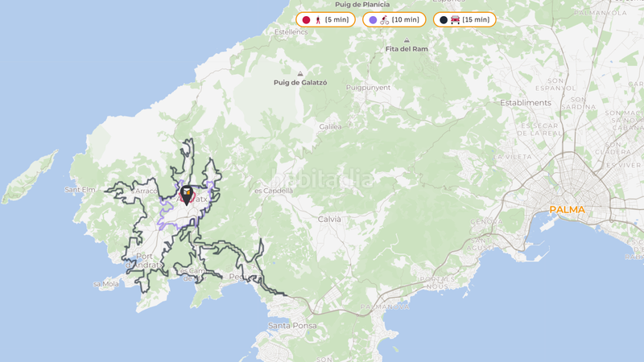Click the Fita del Ram peak icon
Image resolution: width=644 pixels, height=362 pixels.
[x=407, y=39]
